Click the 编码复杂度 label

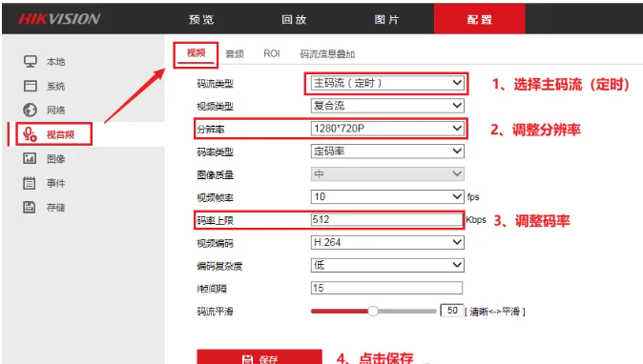[x=219, y=266]
